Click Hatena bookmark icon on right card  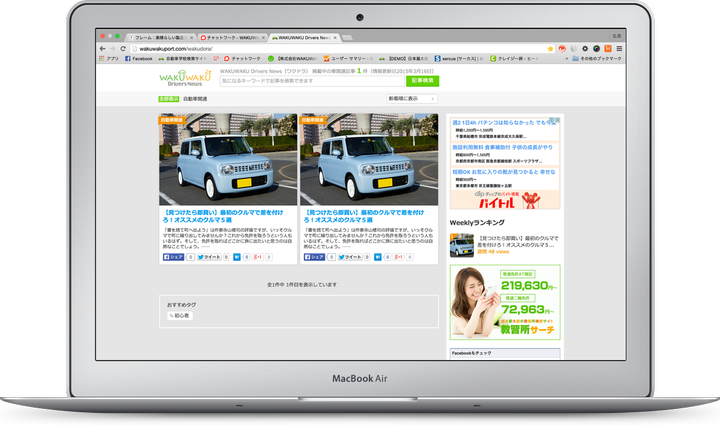[377, 257]
